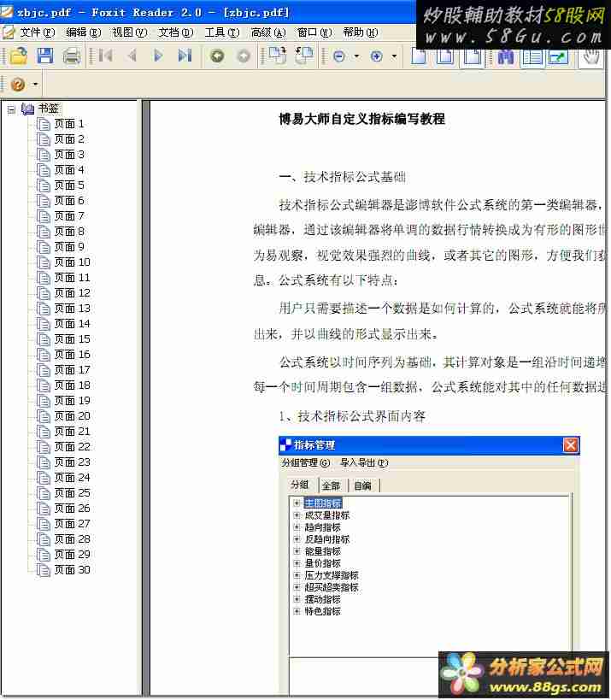Select 反趋向指标 in indicator list
The image size is (611, 700).
pyautogui.click(x=327, y=539)
